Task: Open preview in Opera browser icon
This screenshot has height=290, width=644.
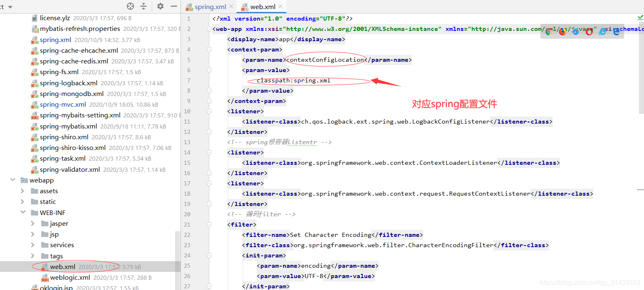Action: tap(589, 31)
